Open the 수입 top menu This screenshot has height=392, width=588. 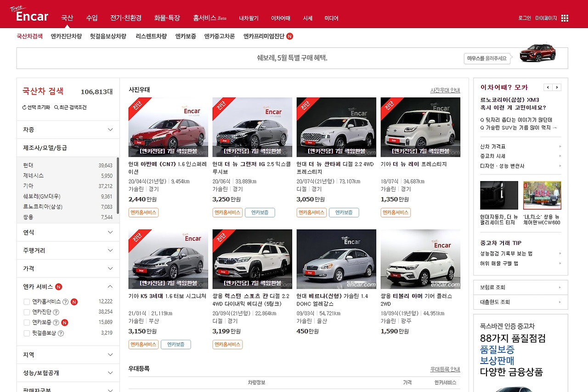click(x=92, y=18)
